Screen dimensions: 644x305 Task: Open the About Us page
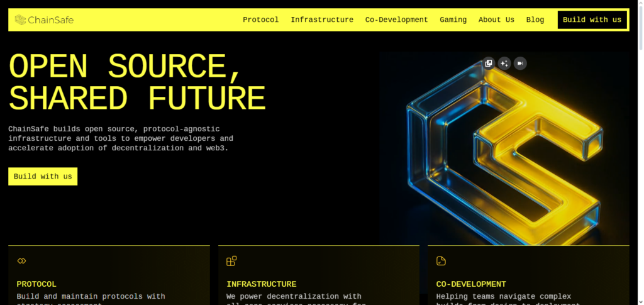point(496,20)
